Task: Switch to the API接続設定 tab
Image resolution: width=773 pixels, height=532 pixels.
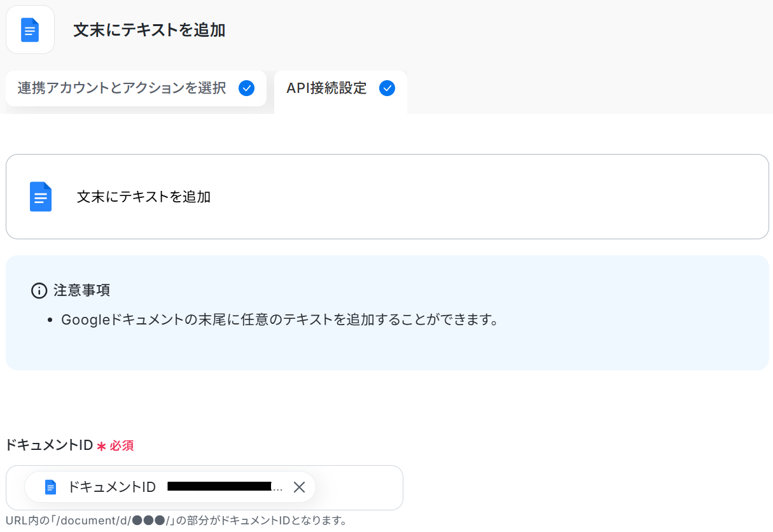Action: 326,88
